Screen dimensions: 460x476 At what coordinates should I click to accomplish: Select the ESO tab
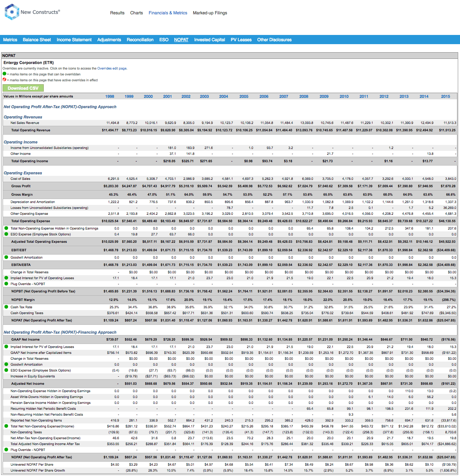click(x=164, y=40)
